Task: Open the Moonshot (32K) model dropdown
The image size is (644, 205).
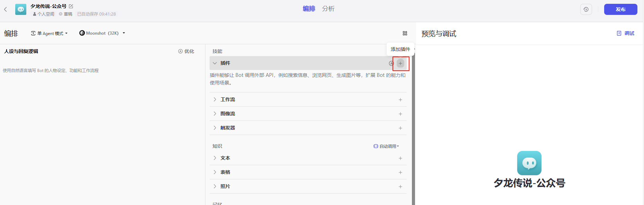Action: [102, 33]
